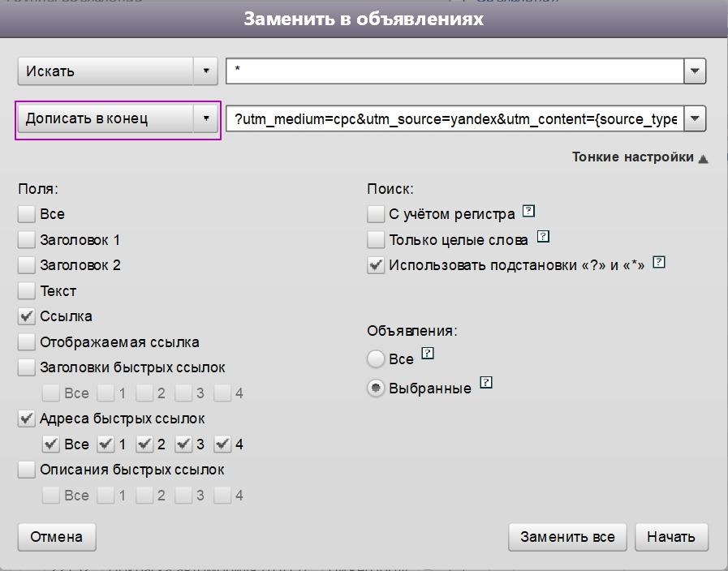728x571 pixels.
Task: Open the «Искать» mode dropdown
Action: click(206, 71)
